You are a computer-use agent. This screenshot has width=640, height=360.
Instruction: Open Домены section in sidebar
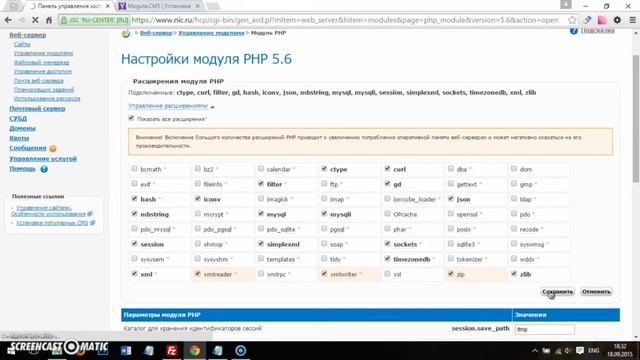coord(22,128)
